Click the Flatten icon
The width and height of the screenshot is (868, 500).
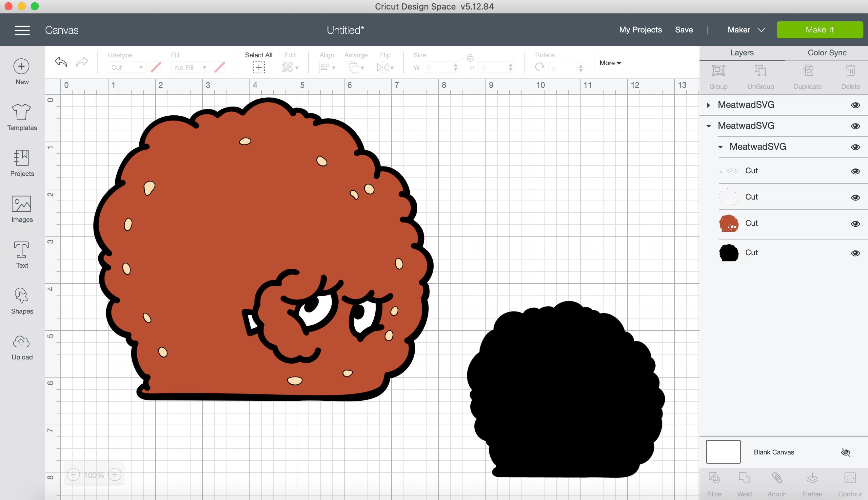[812, 478]
